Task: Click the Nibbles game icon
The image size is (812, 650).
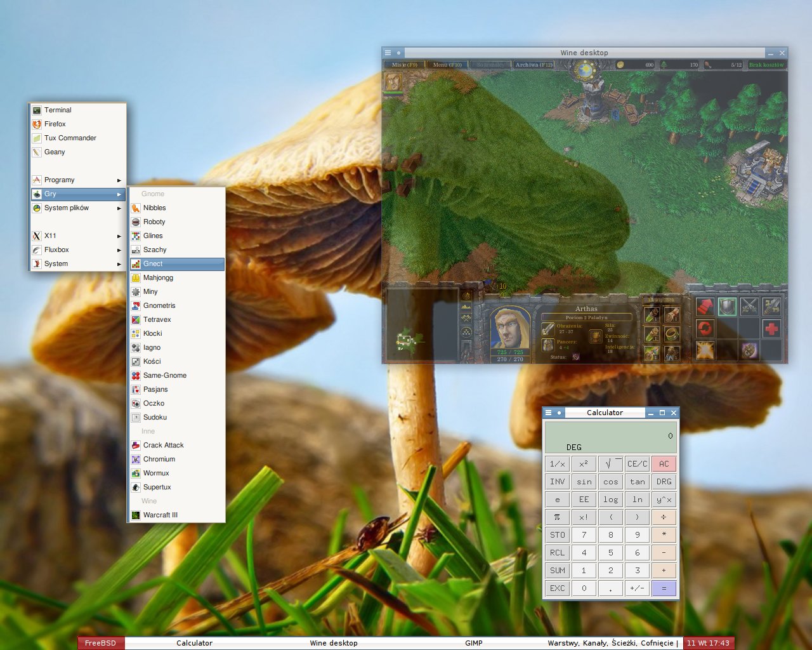Action: pos(136,208)
